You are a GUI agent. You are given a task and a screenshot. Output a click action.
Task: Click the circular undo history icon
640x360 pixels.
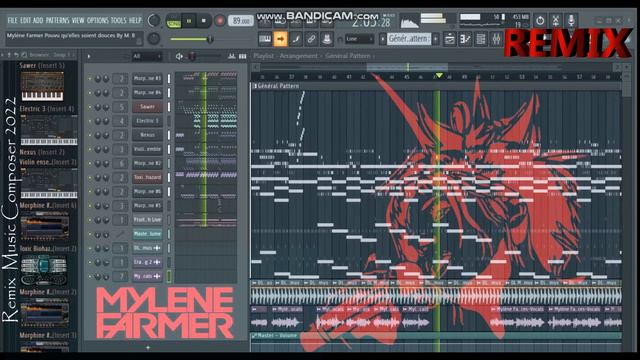click(x=540, y=20)
